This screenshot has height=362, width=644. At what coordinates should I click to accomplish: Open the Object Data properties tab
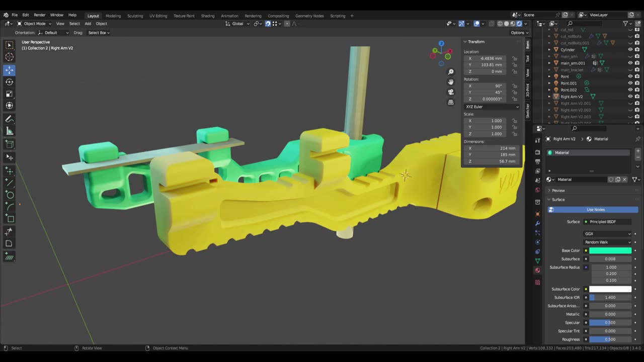pos(537,260)
